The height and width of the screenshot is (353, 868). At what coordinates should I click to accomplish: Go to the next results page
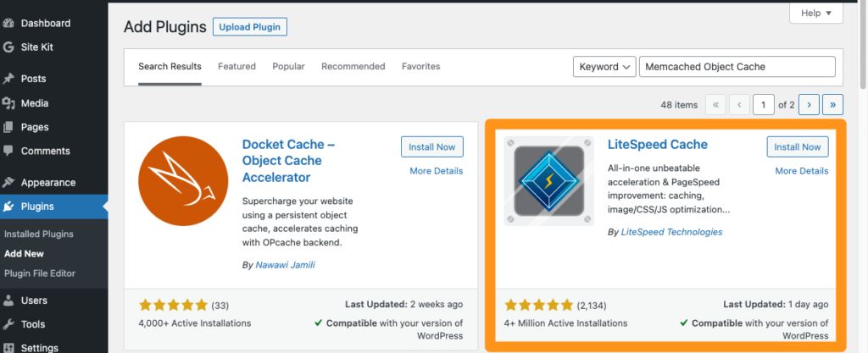(808, 105)
